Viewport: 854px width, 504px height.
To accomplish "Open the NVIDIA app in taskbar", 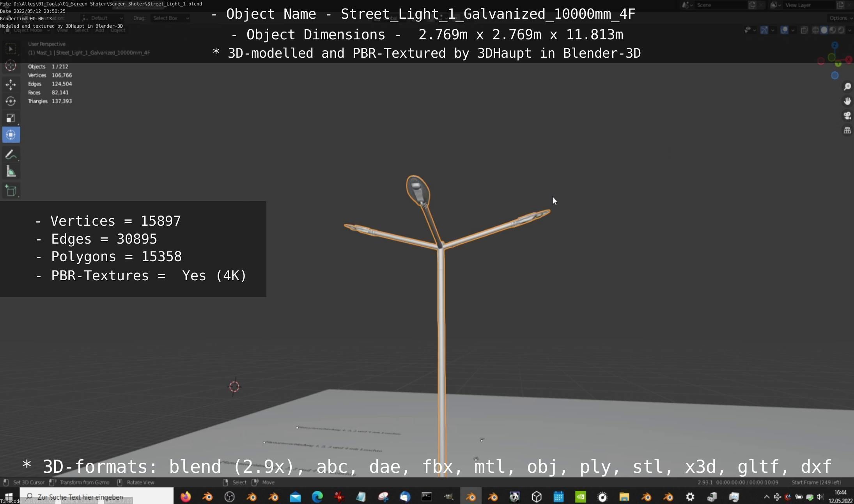I will (581, 497).
